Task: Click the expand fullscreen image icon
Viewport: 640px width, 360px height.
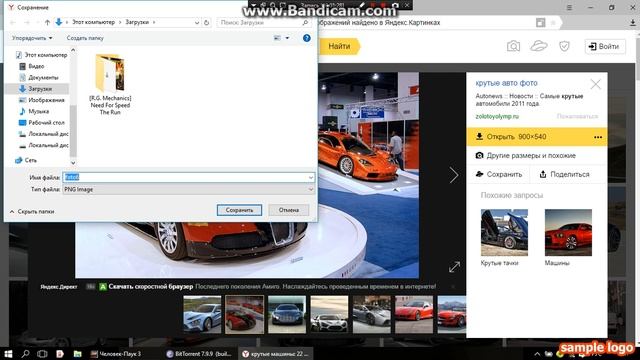Action: pos(454,267)
